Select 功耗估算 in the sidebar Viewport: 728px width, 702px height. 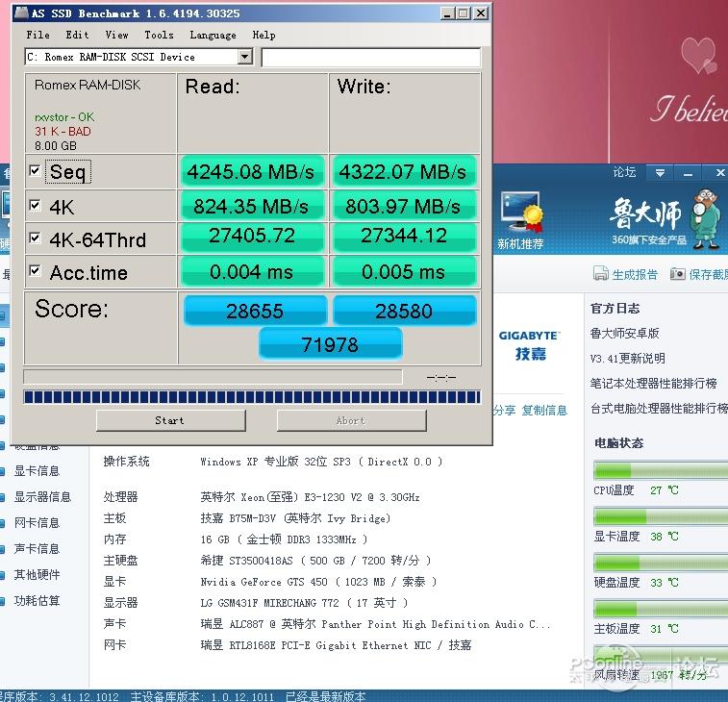click(x=37, y=601)
